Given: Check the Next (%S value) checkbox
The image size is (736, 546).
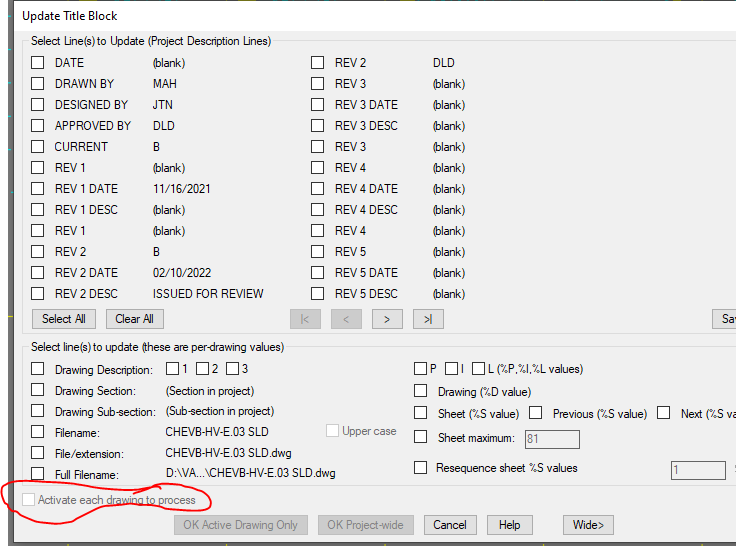Looking at the screenshot, I should click(663, 413).
